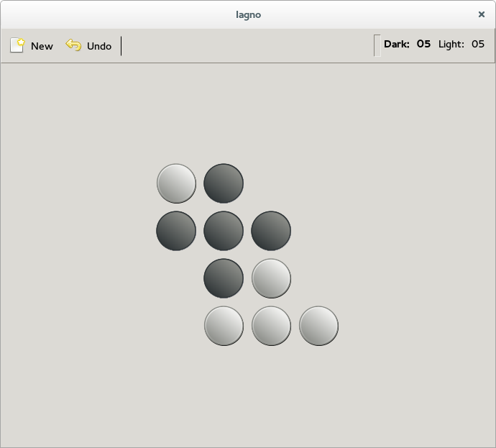Undo the last move
The height and width of the screenshot is (448, 496).
[x=89, y=46]
